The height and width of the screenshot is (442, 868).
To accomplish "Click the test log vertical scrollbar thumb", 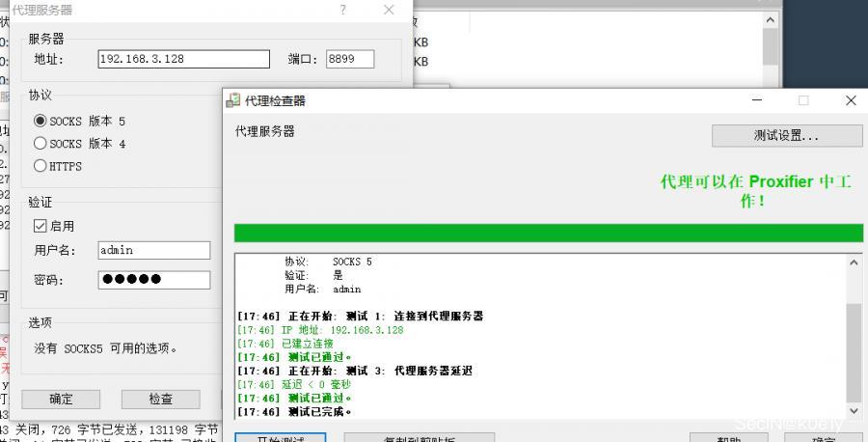I will pos(854,352).
